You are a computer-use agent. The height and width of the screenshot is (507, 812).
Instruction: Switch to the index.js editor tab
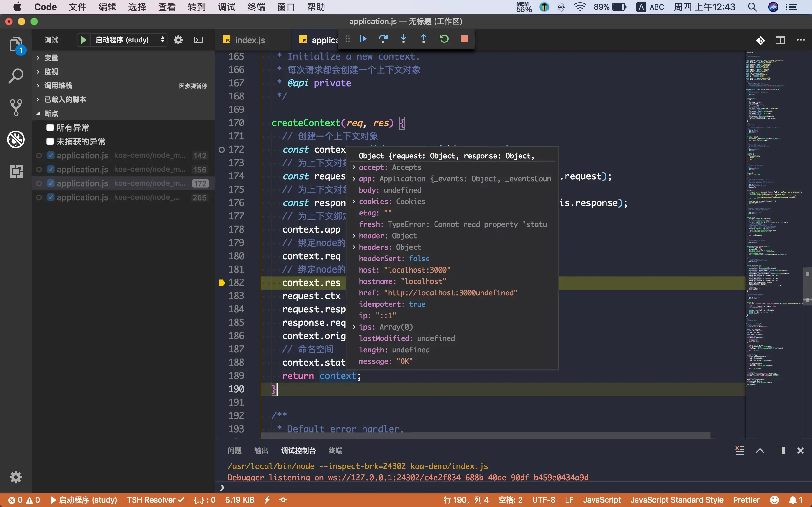point(250,40)
